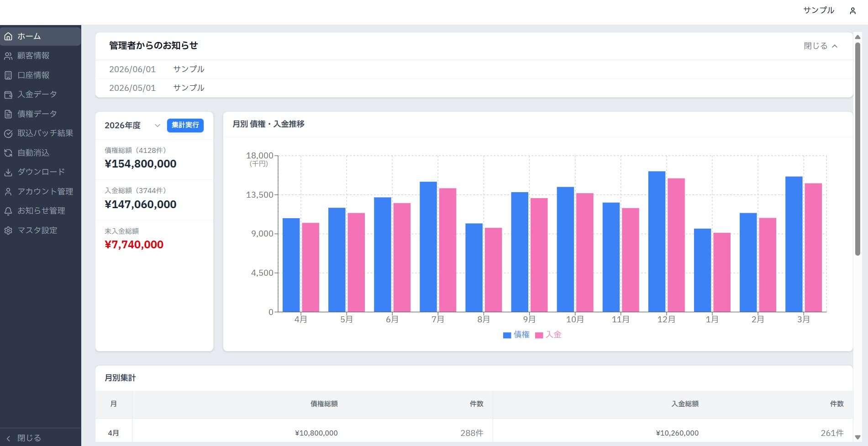Click the red ¥7,740,000 未入金総額 value
The width and height of the screenshot is (868, 446).
tap(134, 245)
